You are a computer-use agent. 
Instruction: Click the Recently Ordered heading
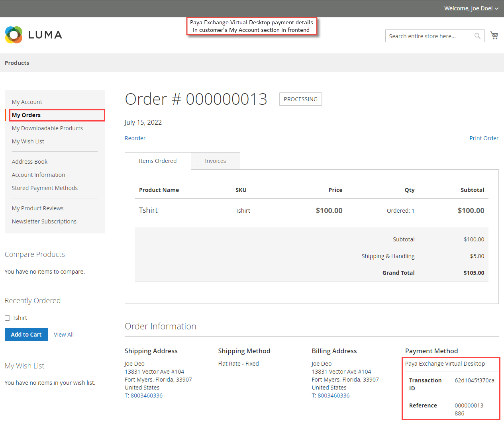click(x=33, y=301)
